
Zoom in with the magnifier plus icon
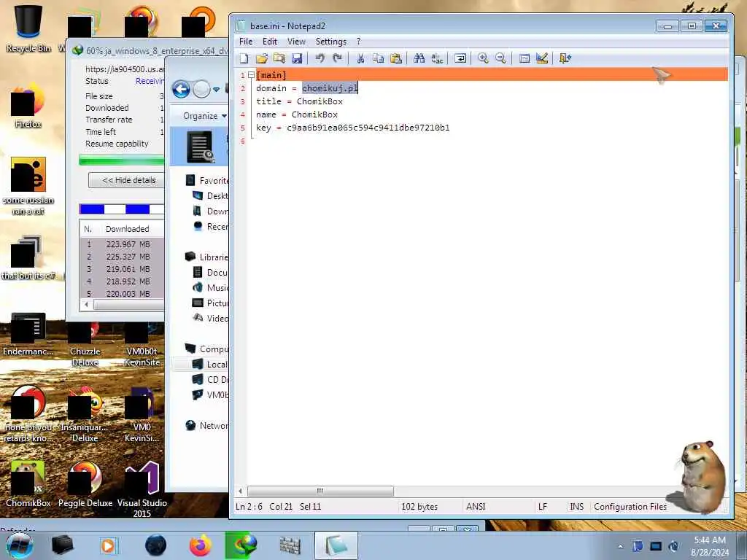483,58
